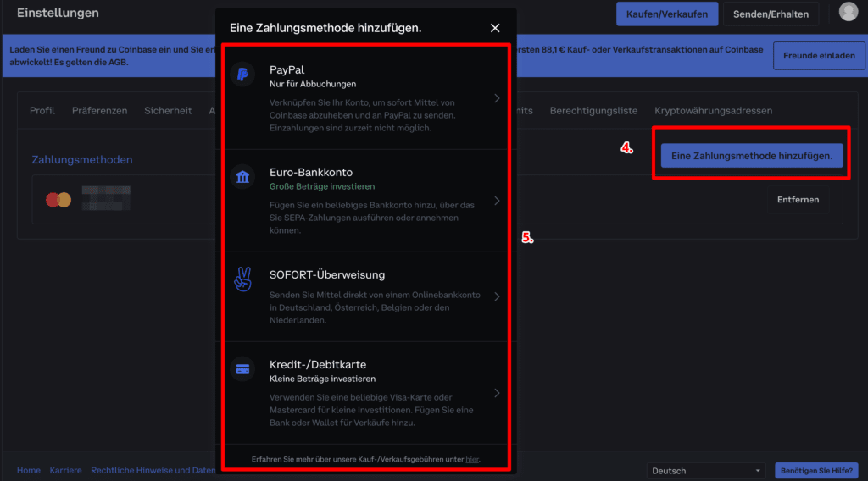Select the Euro-Bankkonto title text
The image size is (868, 481).
[x=310, y=172]
